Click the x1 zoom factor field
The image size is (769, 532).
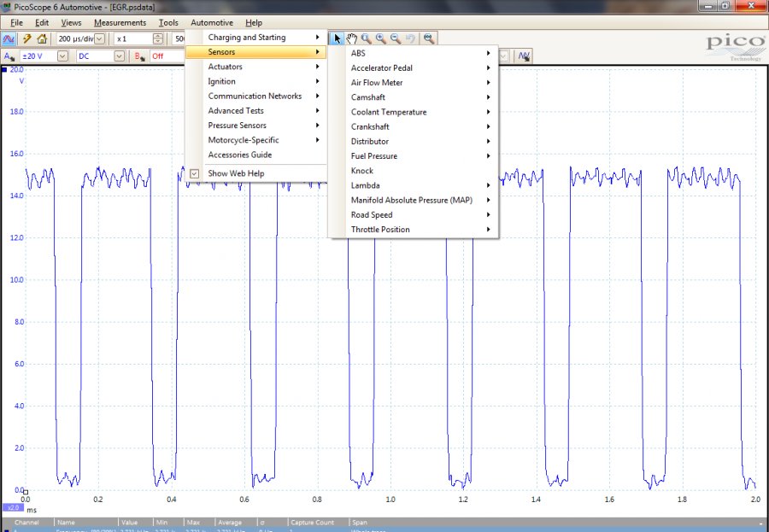[x=133, y=38]
